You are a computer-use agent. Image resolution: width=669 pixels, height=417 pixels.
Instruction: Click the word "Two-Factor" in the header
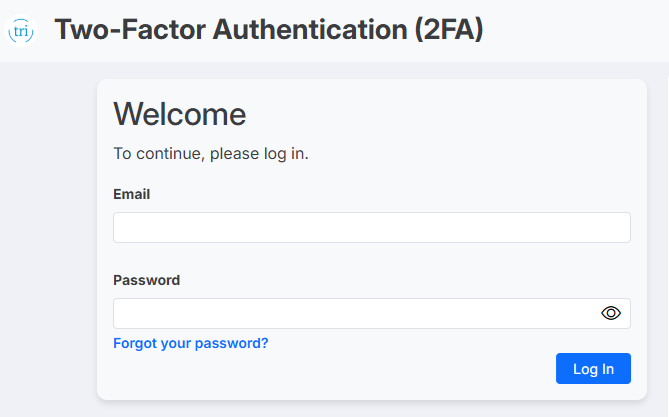(130, 29)
